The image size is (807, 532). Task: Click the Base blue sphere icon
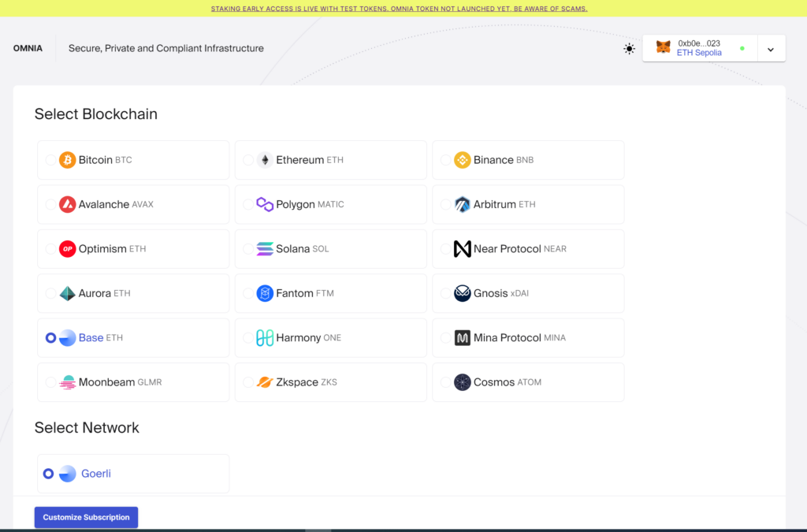(68, 338)
